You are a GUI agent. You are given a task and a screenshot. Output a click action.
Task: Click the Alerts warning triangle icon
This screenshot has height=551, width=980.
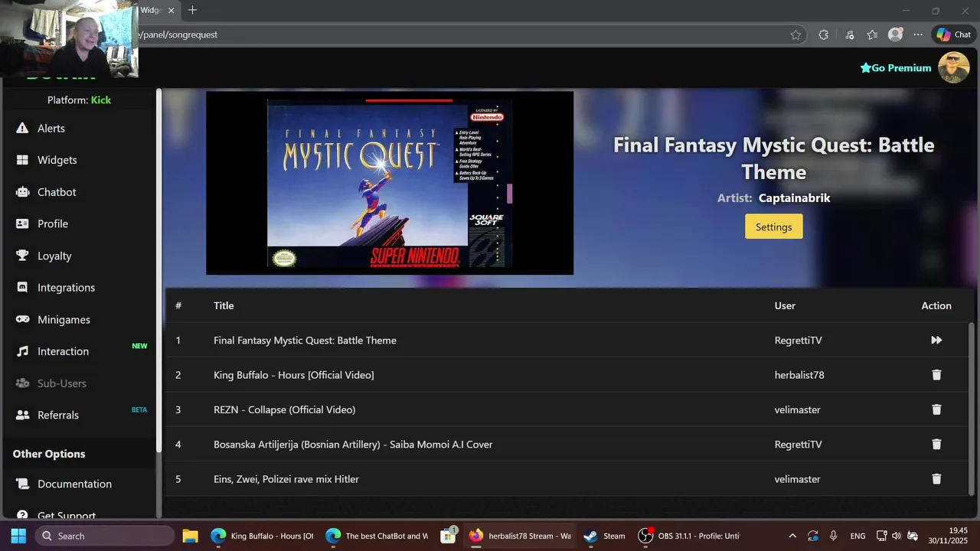click(22, 128)
